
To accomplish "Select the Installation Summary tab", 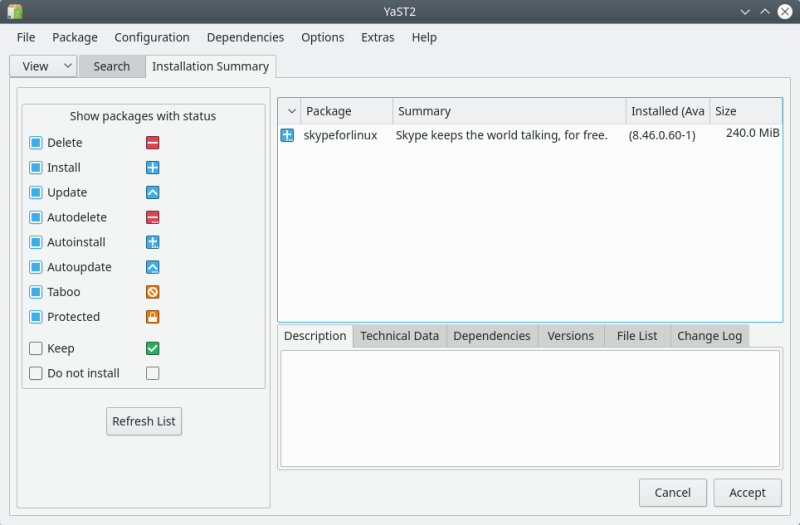I will 210,67.
